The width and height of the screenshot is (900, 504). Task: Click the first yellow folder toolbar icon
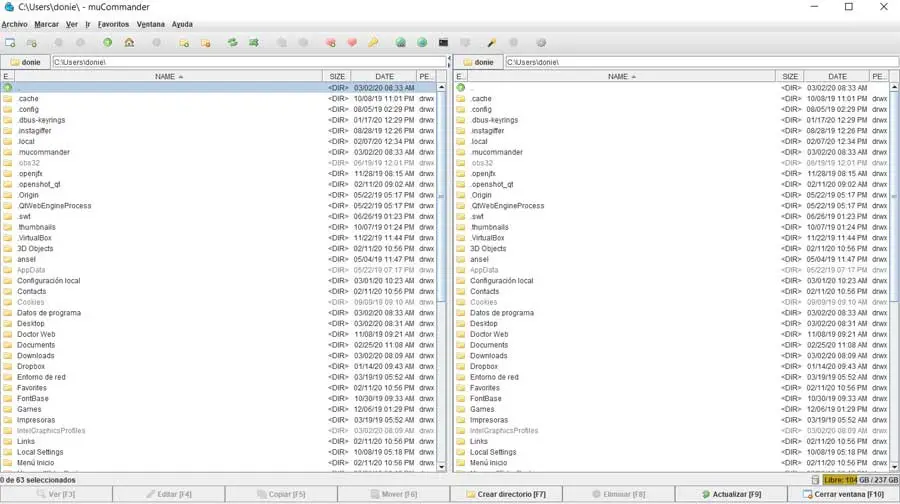184,43
